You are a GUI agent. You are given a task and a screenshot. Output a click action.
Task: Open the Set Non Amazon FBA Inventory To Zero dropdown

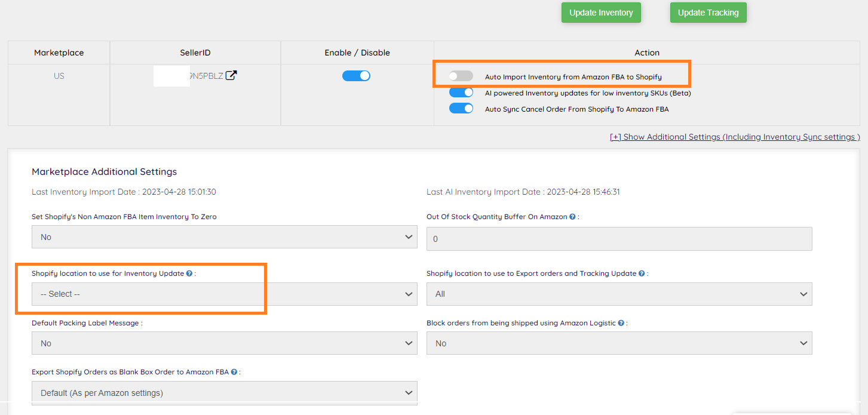(x=224, y=237)
